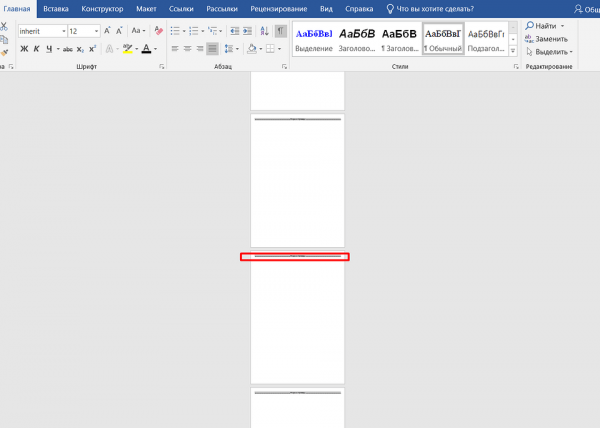This screenshot has height=428, width=600.
Task: Apply numbered list
Action: tap(194, 31)
